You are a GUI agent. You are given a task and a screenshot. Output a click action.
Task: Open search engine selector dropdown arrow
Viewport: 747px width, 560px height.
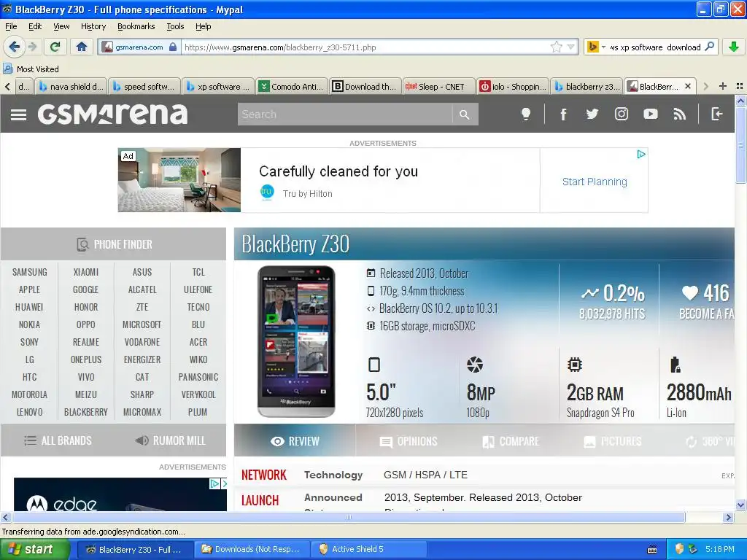[603, 47]
